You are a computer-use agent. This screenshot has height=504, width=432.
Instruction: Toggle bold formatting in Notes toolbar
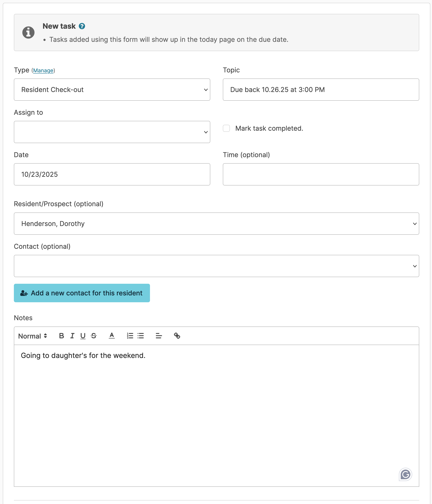pyautogui.click(x=61, y=336)
